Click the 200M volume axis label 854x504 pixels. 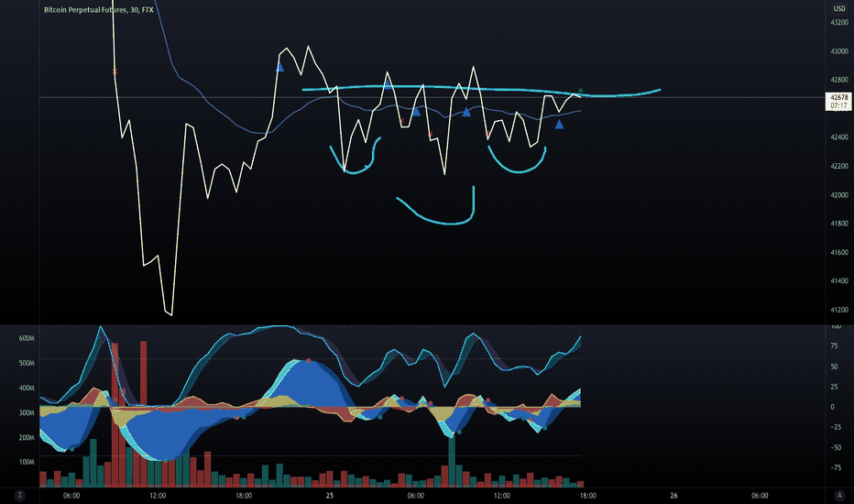tap(27, 437)
